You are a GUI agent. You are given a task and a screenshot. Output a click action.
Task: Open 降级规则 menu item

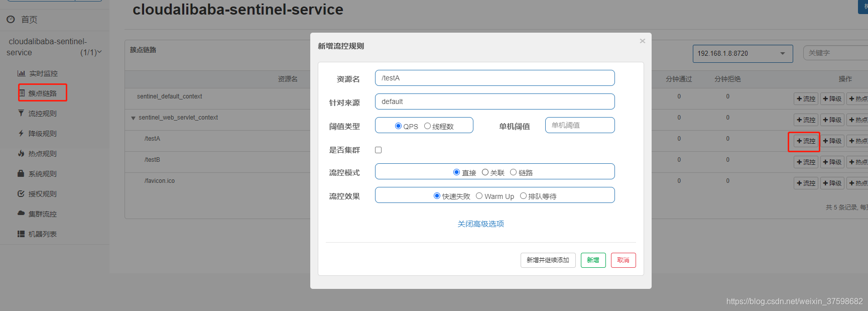pyautogui.click(x=43, y=134)
